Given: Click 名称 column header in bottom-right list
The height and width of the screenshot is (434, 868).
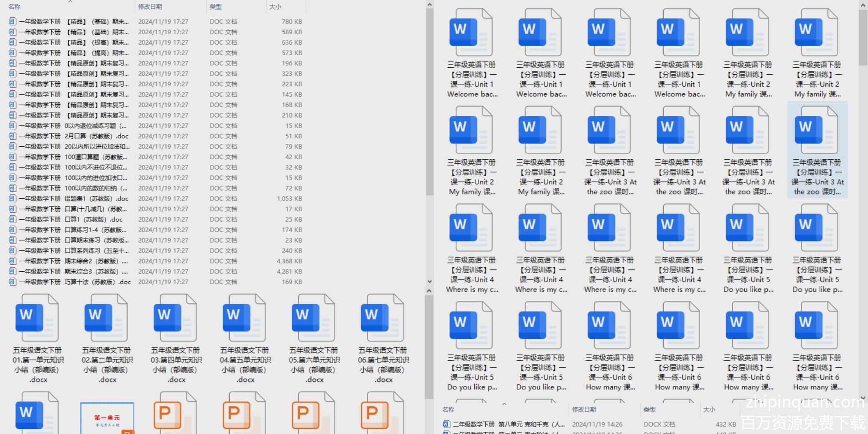Looking at the screenshot, I should [448, 409].
